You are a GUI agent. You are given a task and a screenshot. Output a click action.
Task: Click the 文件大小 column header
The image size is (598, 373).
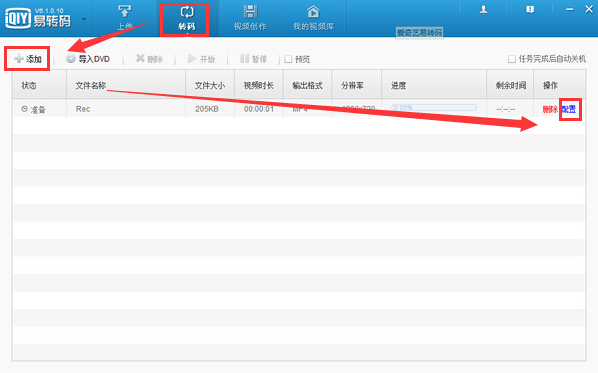(209, 85)
